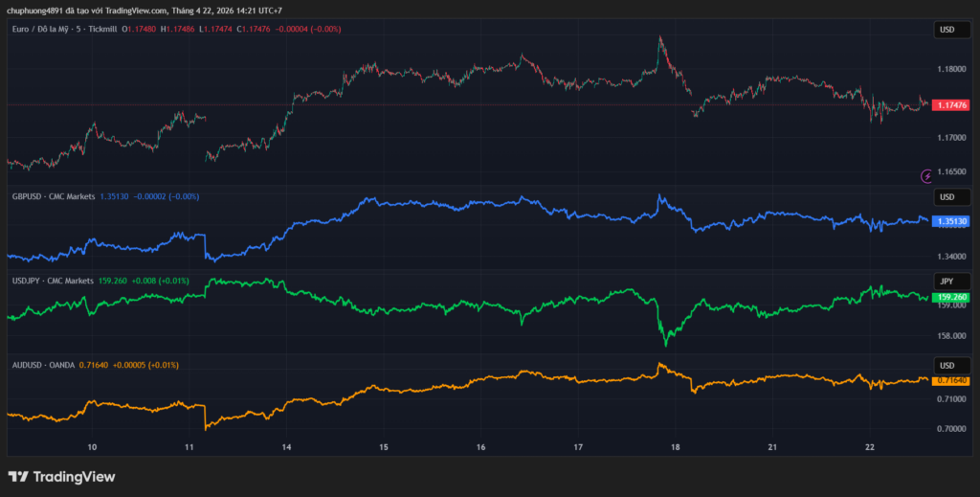
Task: Click the purple lightning bolt icon
Action: [925, 175]
